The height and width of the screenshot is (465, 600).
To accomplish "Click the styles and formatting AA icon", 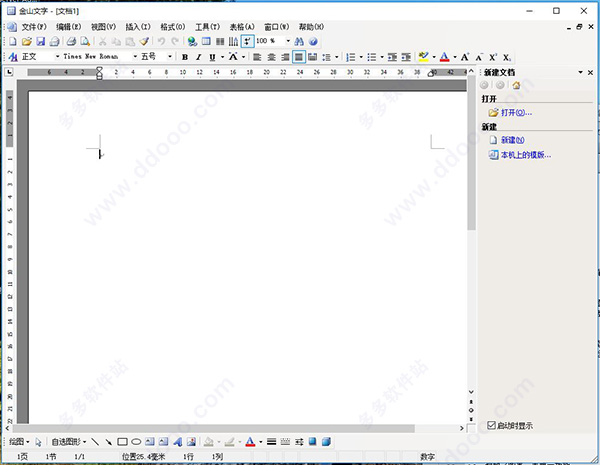I will pos(13,57).
